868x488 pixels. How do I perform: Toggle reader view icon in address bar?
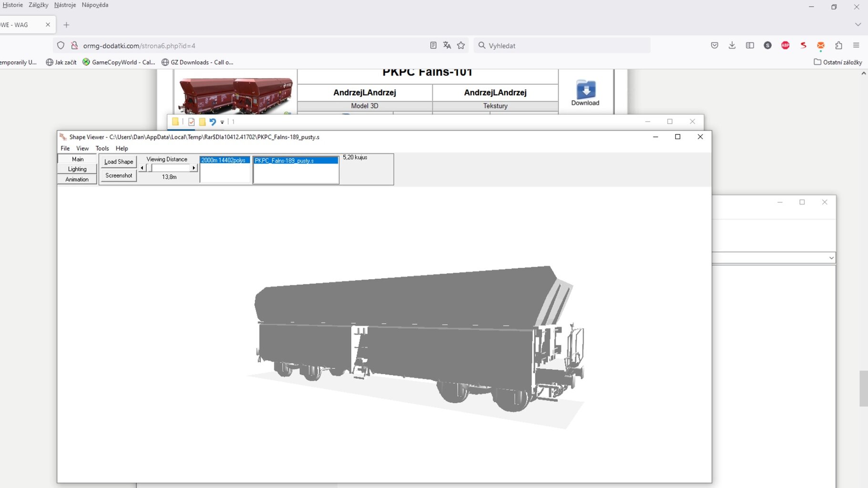tap(433, 45)
